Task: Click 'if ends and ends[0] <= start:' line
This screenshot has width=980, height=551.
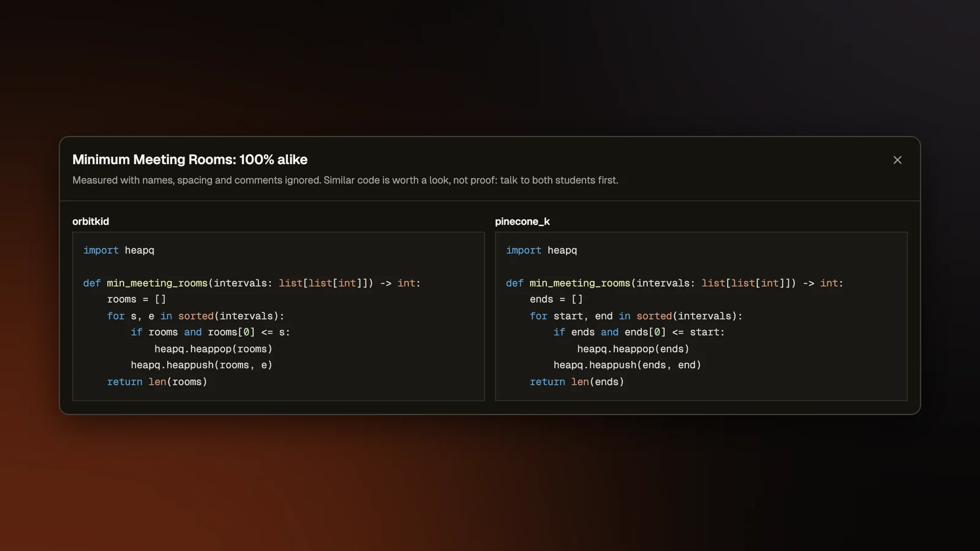Action: 639,332
